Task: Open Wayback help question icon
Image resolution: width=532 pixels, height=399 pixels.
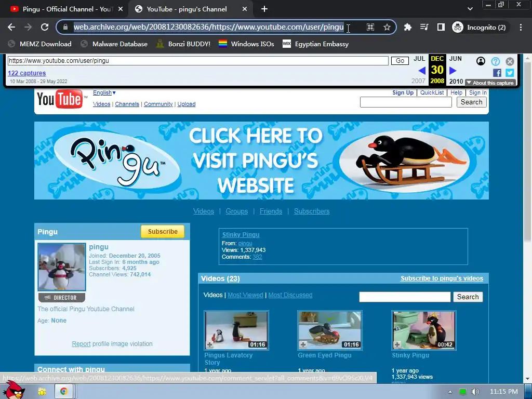Action: (x=495, y=61)
